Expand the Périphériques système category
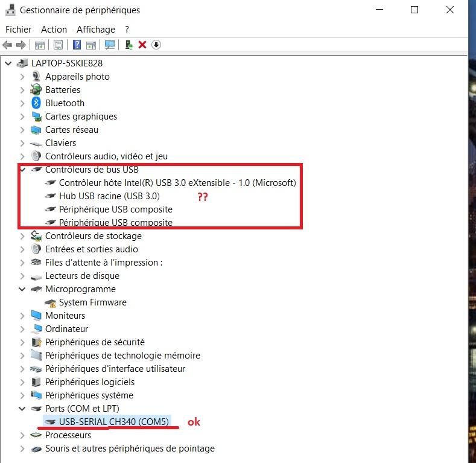476x463 pixels. (x=22, y=395)
